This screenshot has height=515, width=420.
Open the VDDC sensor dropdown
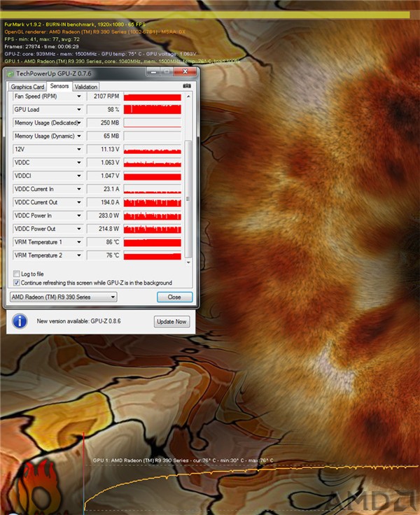point(79,162)
